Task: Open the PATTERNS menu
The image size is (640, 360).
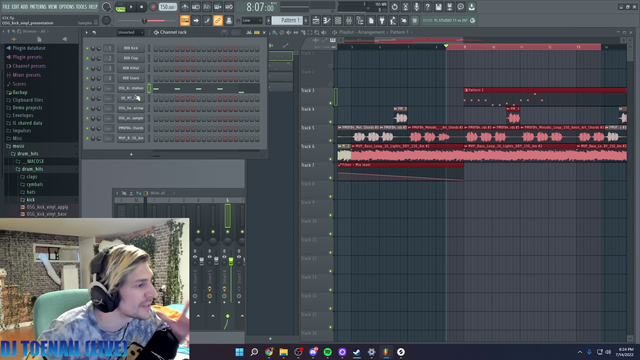Action: (x=38, y=7)
